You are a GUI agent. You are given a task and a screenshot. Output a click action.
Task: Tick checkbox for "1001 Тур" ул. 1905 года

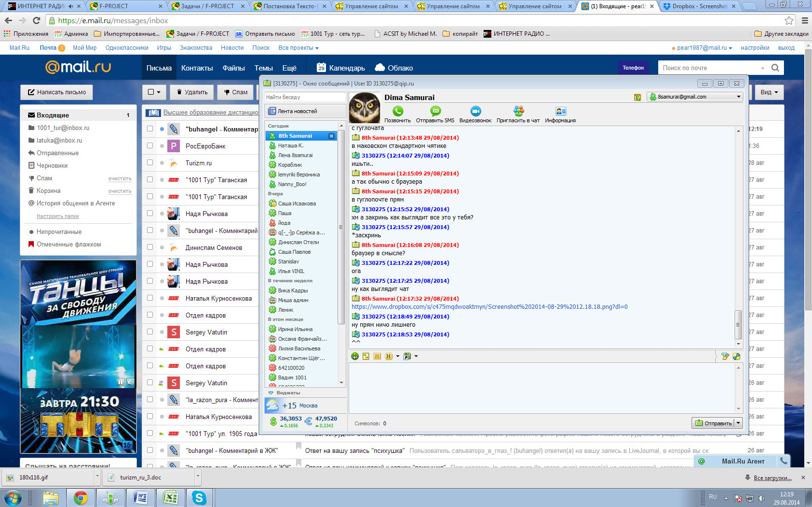pos(150,434)
